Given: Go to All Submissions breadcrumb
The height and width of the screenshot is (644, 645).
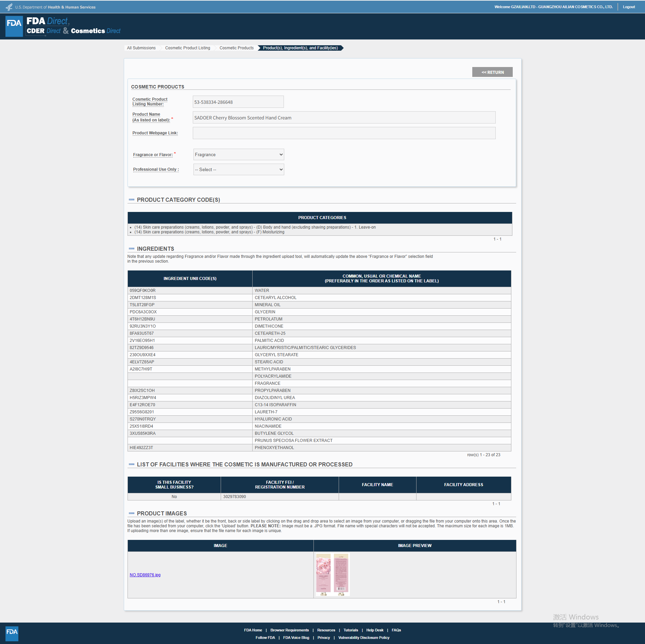Looking at the screenshot, I should pos(141,48).
